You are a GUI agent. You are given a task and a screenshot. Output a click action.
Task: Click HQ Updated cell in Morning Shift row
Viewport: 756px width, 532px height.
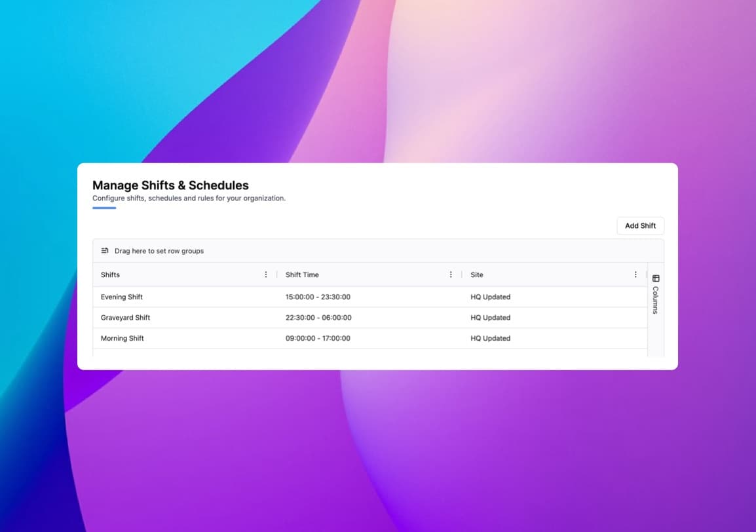tap(490, 338)
